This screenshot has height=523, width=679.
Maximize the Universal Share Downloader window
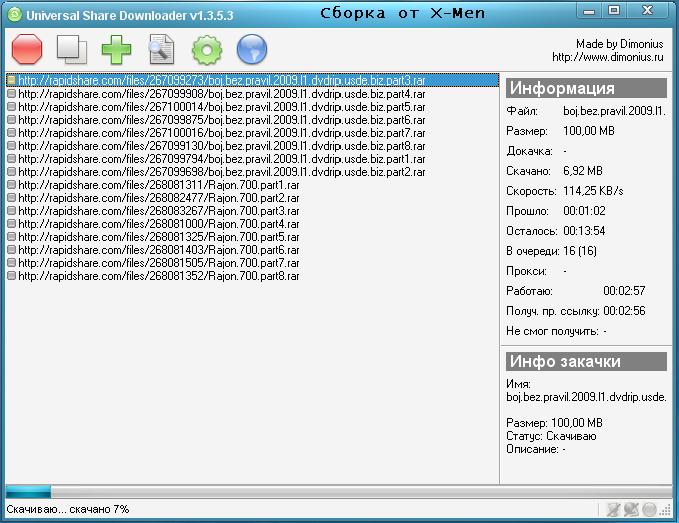tap(614, 11)
